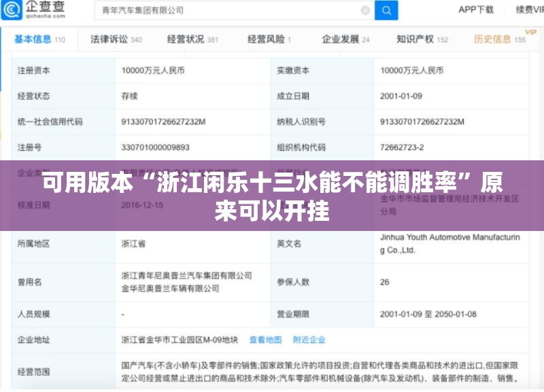The height and width of the screenshot is (392, 544).
Task: Select the organization code 72662723-2
Action: 402,147
